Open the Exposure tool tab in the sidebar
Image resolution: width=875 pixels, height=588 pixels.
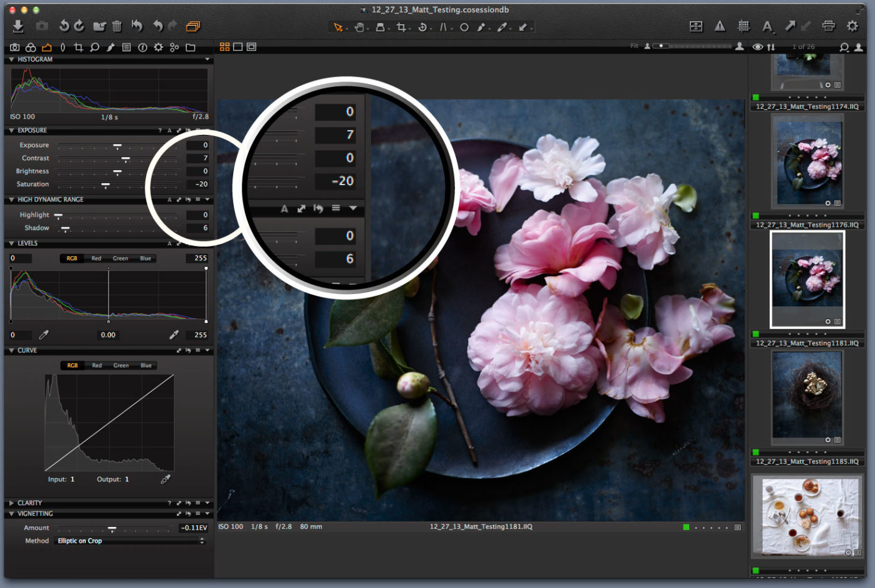click(47, 47)
